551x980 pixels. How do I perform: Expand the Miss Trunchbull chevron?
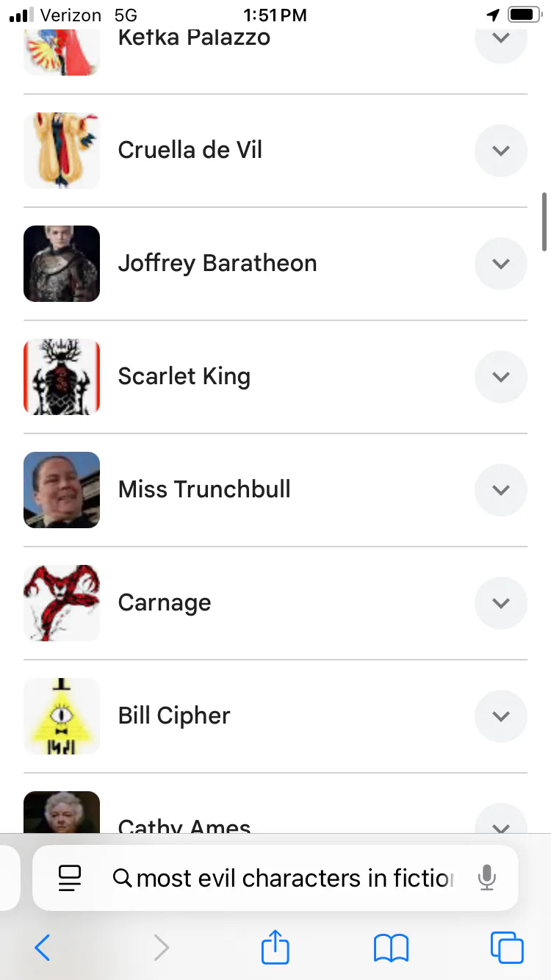tap(501, 490)
